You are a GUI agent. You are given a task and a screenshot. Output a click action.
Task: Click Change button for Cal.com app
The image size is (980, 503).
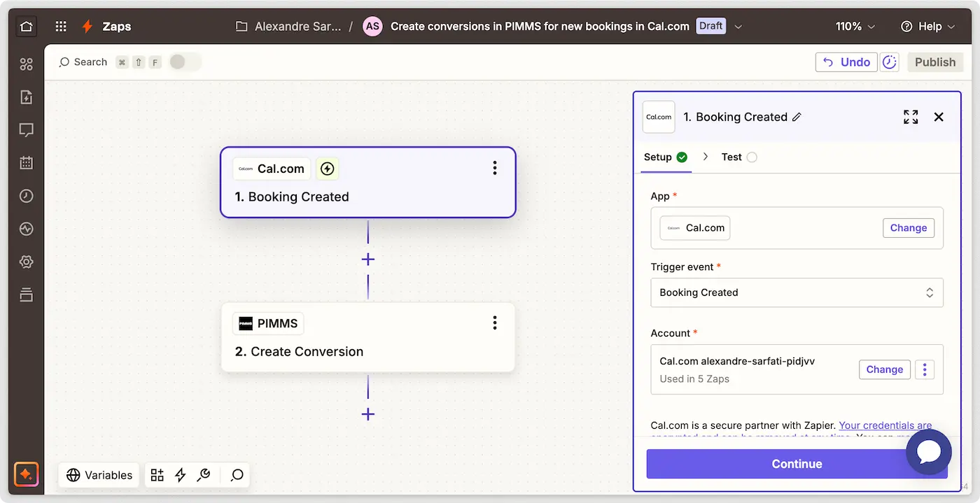tap(908, 228)
